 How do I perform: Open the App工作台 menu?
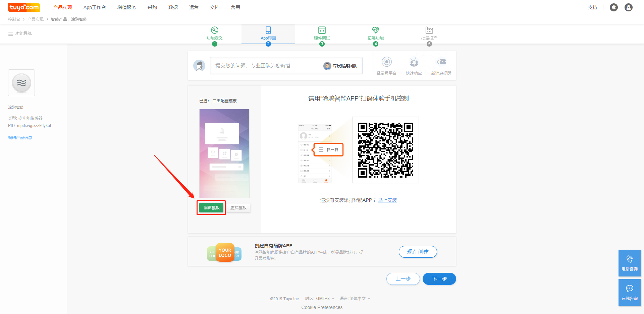pyautogui.click(x=95, y=7)
